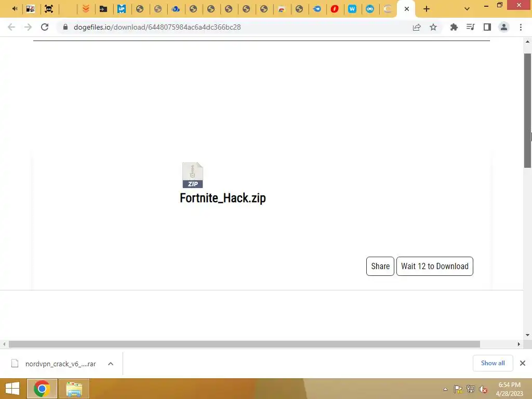The width and height of the screenshot is (532, 399).
Task: Switch to the red Opera-style tab
Action: coord(335,9)
